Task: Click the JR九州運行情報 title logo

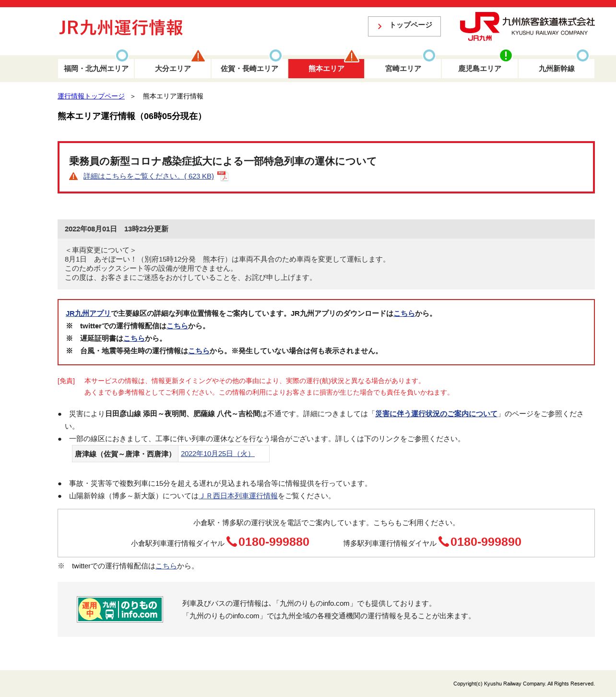Action: [x=121, y=28]
